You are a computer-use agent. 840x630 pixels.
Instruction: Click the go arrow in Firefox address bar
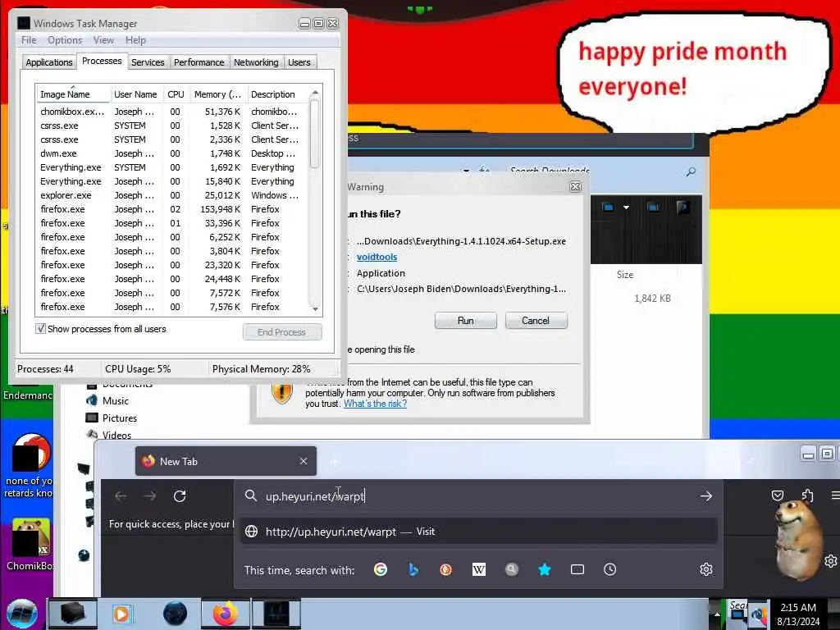point(706,496)
